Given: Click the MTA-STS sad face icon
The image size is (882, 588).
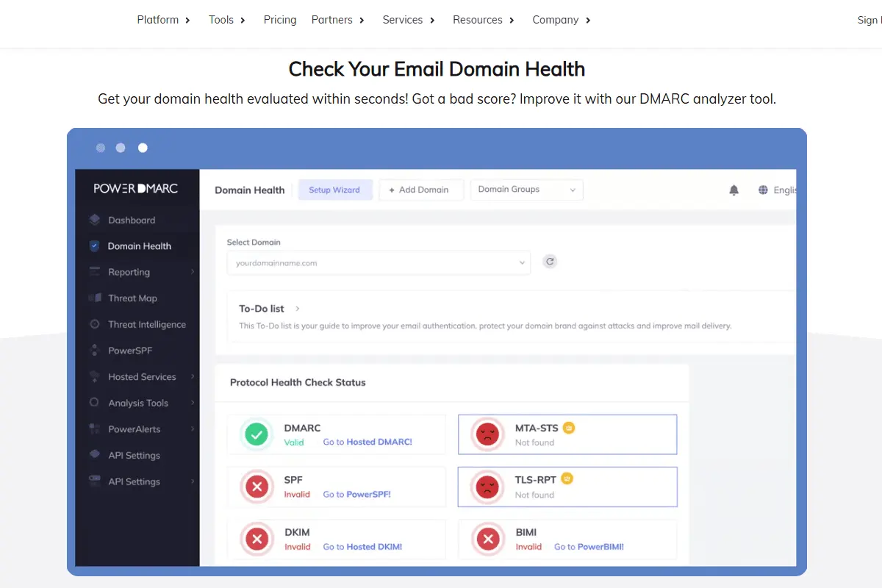Looking at the screenshot, I should [x=487, y=434].
